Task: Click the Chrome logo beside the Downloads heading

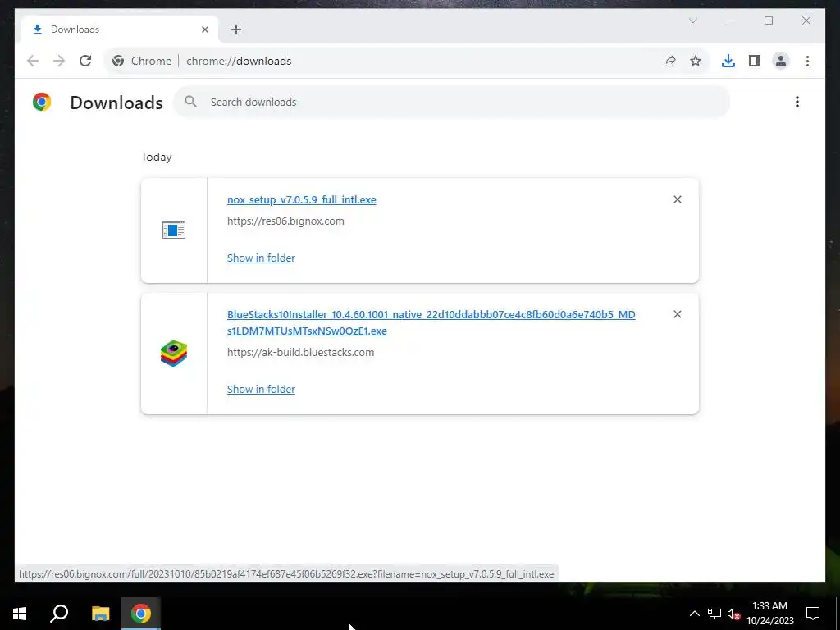Action: [42, 102]
